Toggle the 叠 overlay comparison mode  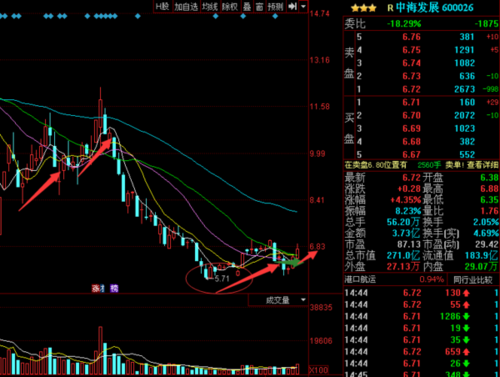247,6
